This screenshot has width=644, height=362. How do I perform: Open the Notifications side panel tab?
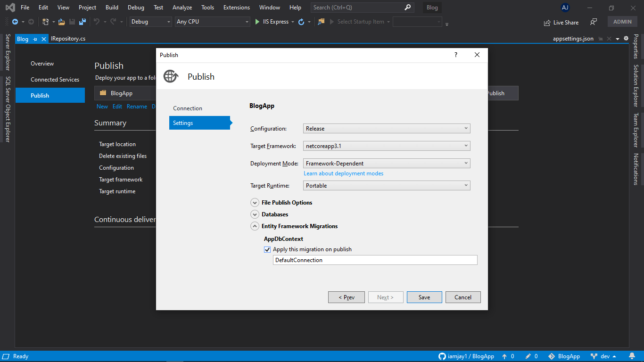point(636,169)
